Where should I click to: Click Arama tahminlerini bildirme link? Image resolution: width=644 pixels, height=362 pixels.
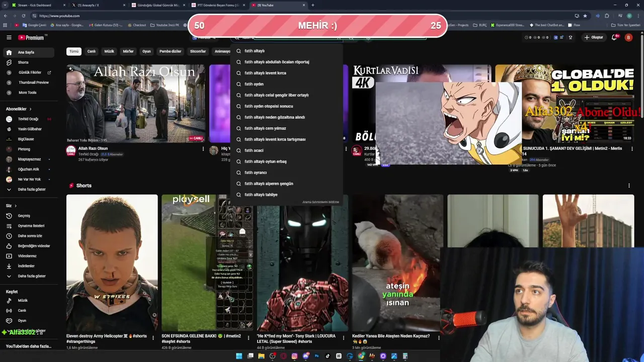coord(320,202)
